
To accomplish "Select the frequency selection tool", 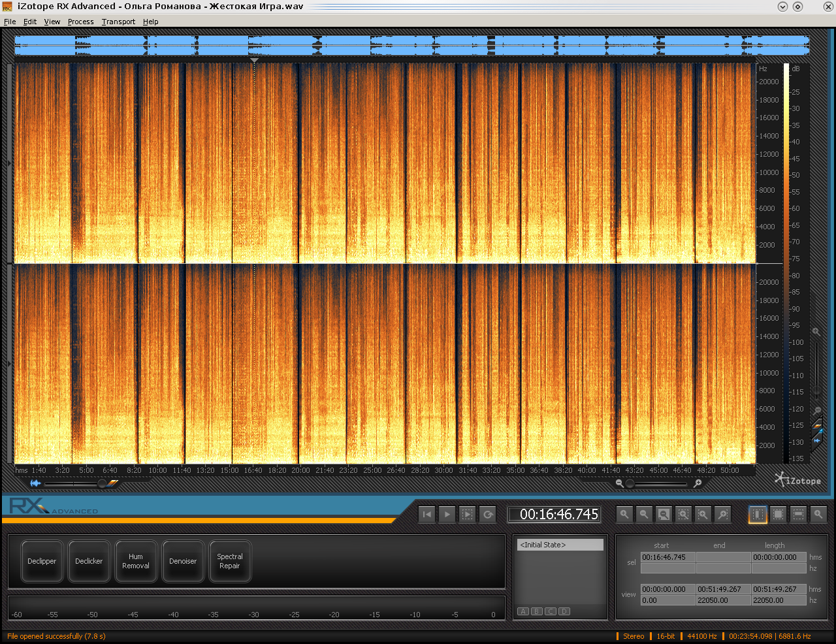I will click(x=798, y=515).
